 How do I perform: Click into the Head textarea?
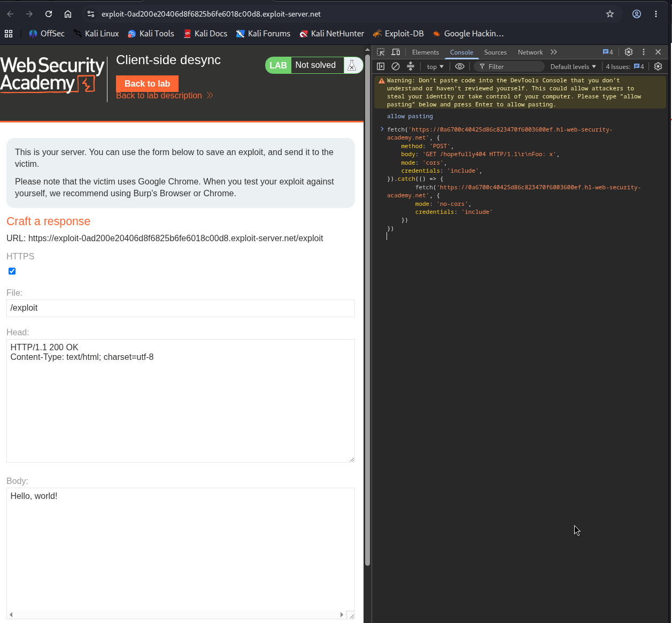click(x=181, y=401)
